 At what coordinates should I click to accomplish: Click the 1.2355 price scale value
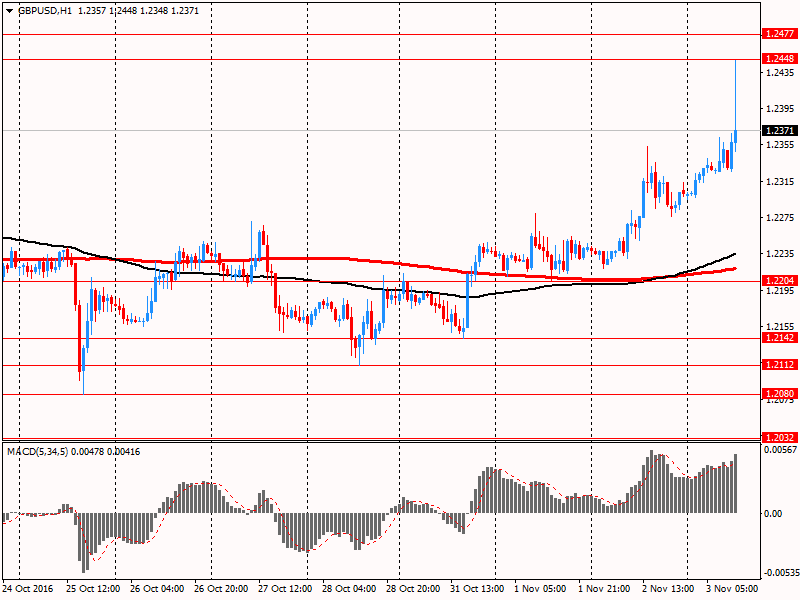point(780,145)
